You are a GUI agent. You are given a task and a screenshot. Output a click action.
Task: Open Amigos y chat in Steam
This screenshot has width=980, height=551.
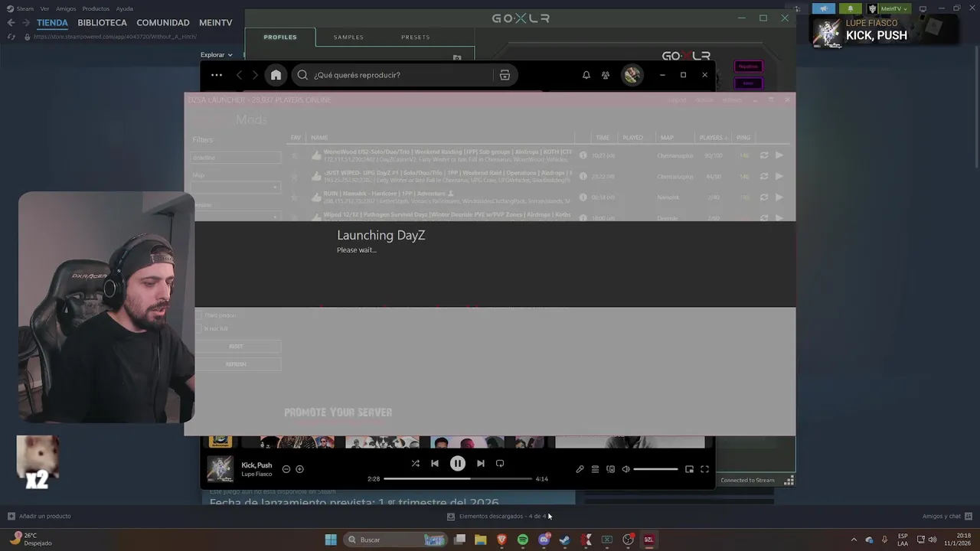(x=947, y=517)
